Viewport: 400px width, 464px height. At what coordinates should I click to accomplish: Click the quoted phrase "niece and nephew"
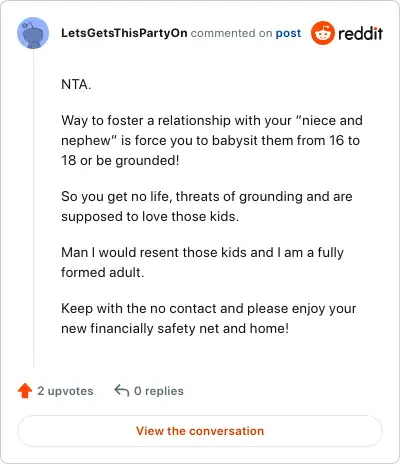[x=212, y=130]
